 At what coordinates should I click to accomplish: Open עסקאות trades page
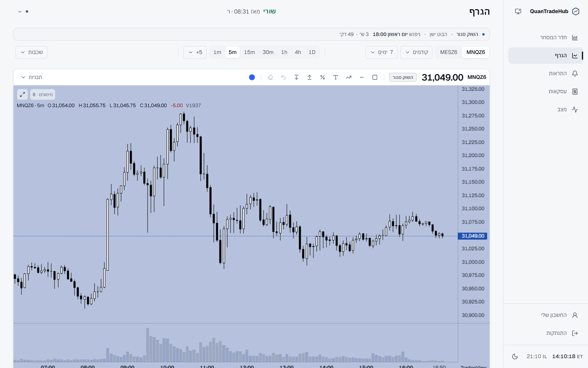pyautogui.click(x=546, y=92)
